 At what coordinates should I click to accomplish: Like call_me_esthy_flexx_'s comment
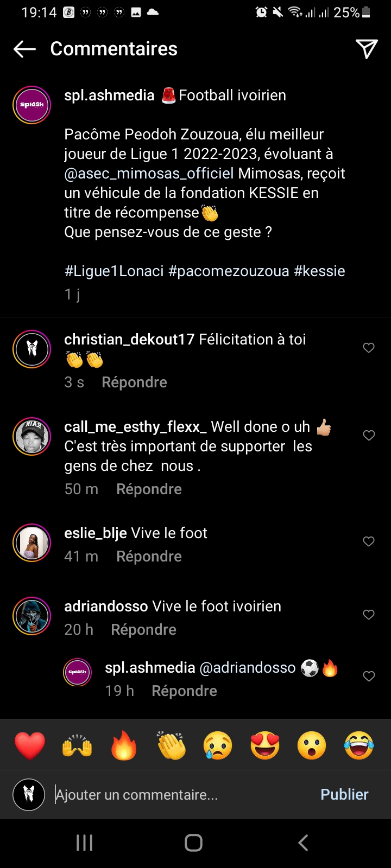pos(369,435)
